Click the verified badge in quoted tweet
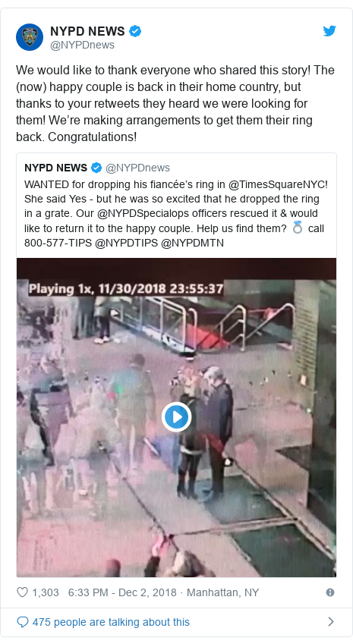This screenshot has width=353, height=644. 96,168
